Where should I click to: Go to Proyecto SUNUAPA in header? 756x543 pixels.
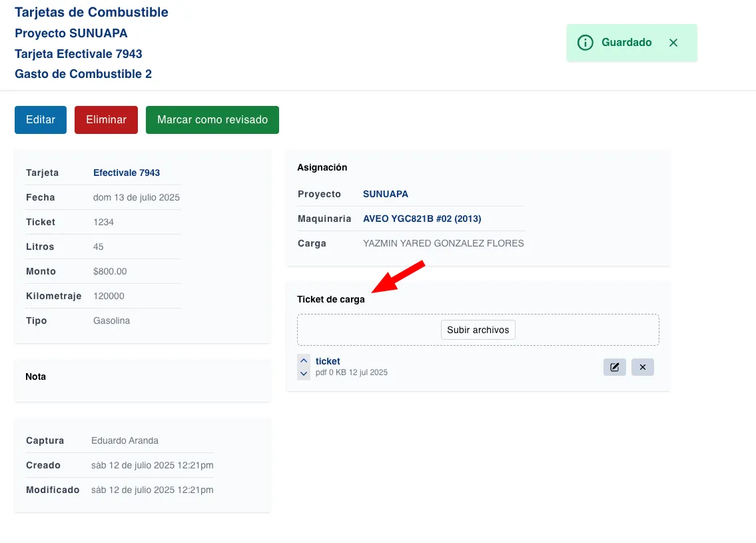(71, 33)
